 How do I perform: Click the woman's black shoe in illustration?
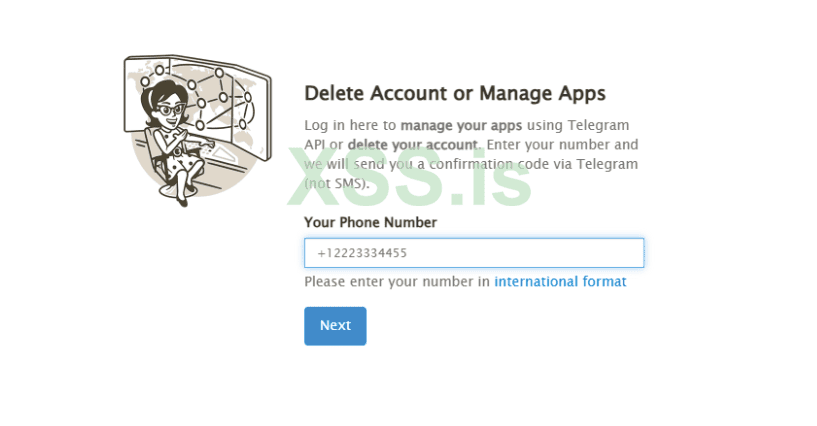coord(182,201)
